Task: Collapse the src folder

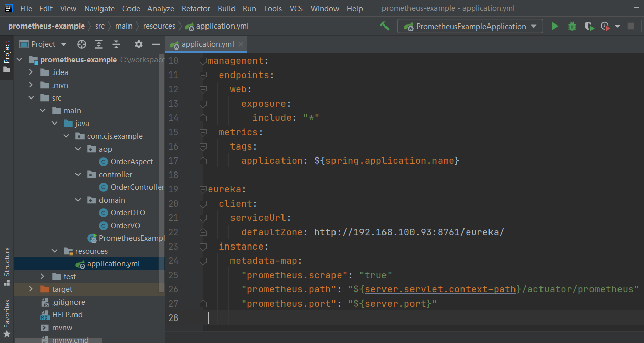Action: click(x=31, y=98)
